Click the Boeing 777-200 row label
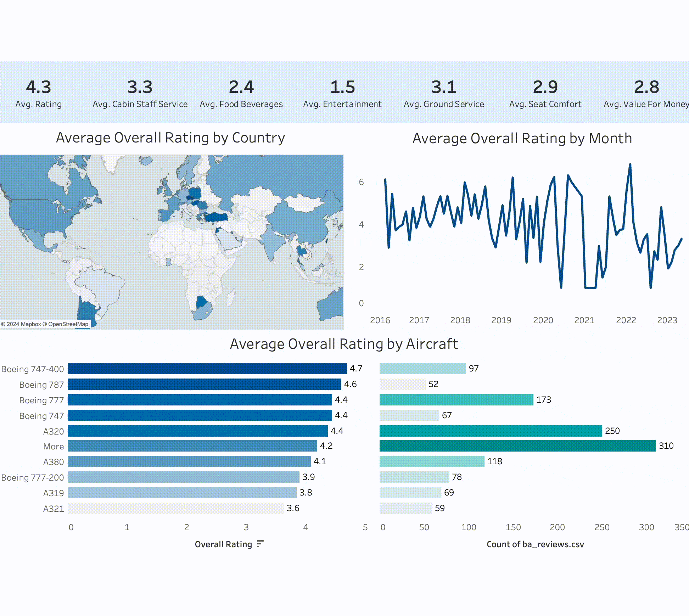 pos(33,477)
